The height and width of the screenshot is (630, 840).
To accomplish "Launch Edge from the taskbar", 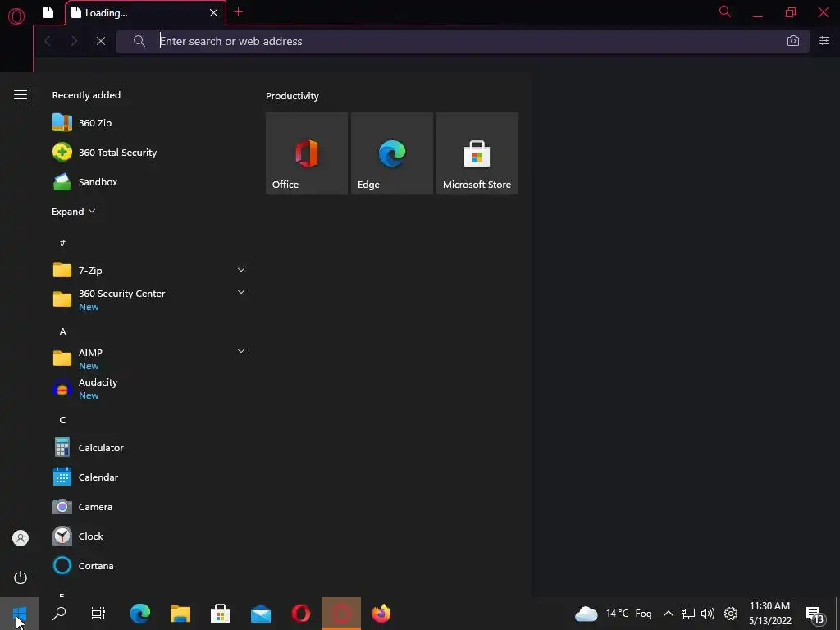I will pos(139,614).
